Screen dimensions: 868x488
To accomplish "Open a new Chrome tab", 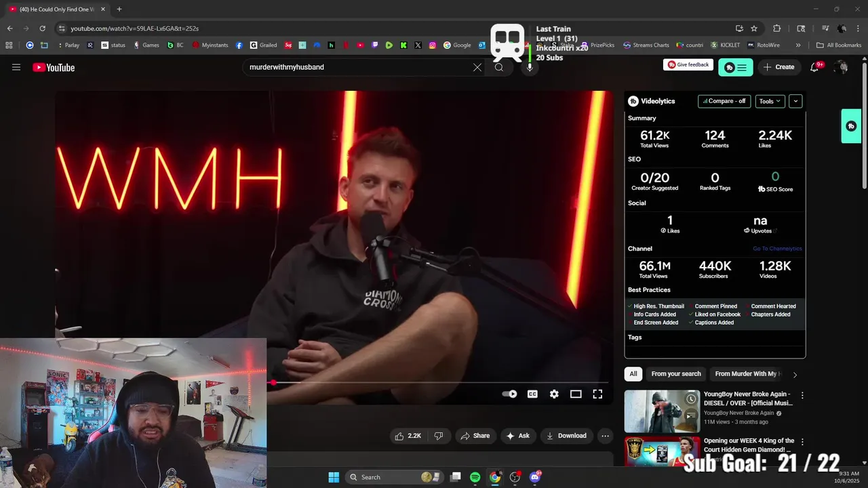I will (119, 9).
